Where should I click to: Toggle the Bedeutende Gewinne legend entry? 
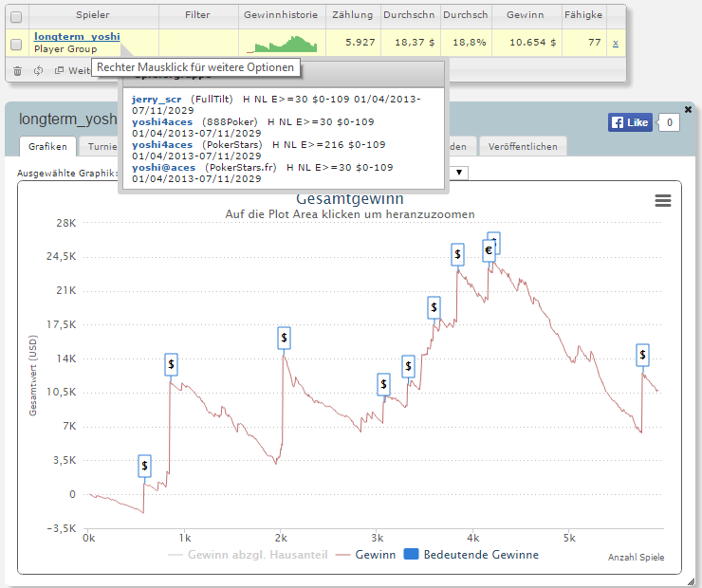pos(471,555)
